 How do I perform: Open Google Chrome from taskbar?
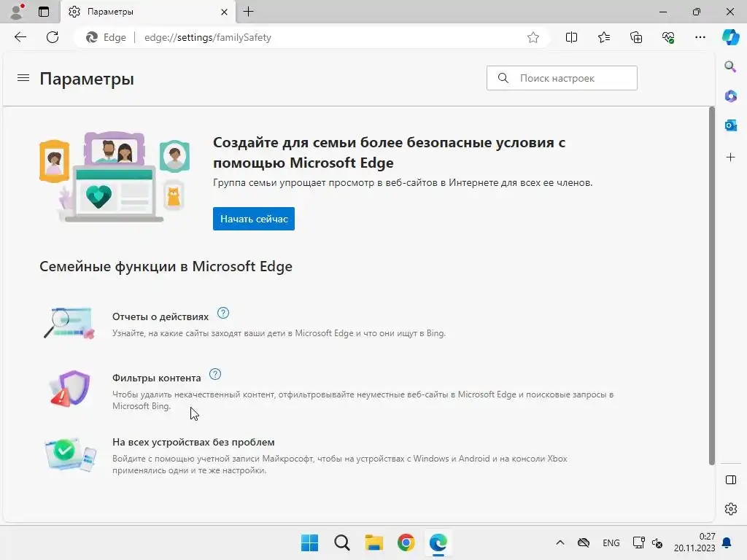(406, 542)
